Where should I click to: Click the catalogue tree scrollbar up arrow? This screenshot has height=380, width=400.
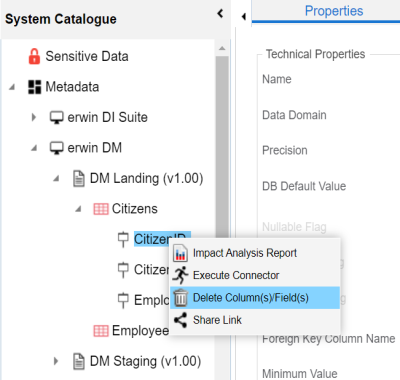click(x=222, y=49)
